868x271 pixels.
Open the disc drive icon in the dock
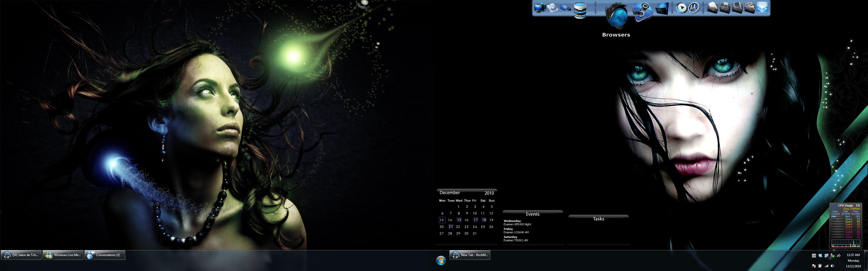553,7
